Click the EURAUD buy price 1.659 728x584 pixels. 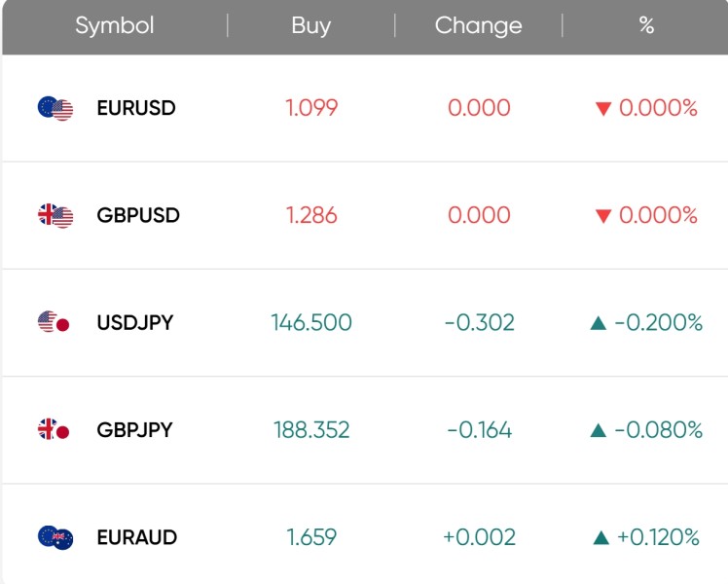pos(311,537)
